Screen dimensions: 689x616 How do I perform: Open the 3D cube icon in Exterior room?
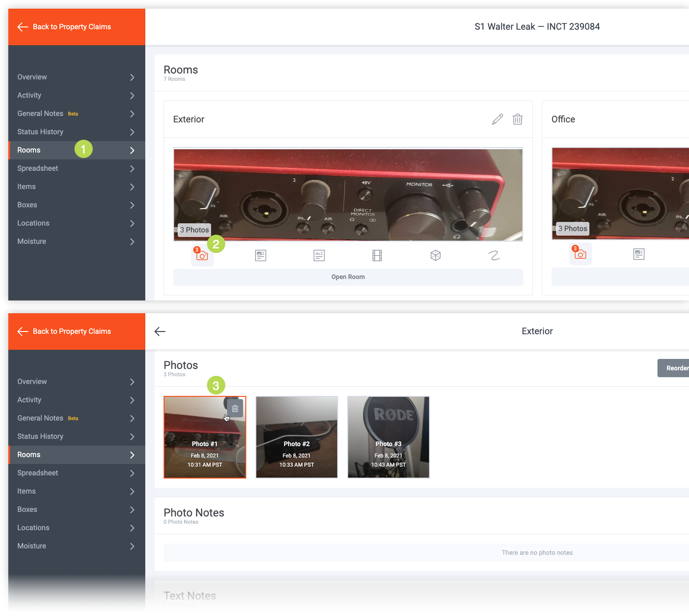tap(435, 255)
